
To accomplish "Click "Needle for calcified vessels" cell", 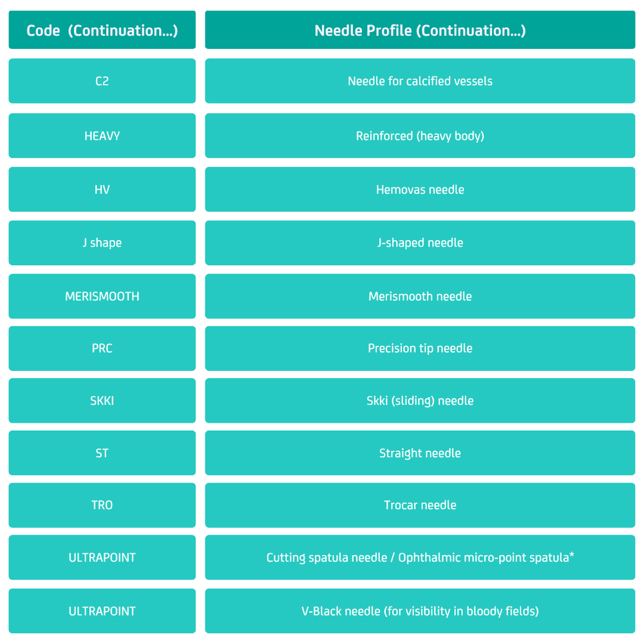I will point(420,81).
